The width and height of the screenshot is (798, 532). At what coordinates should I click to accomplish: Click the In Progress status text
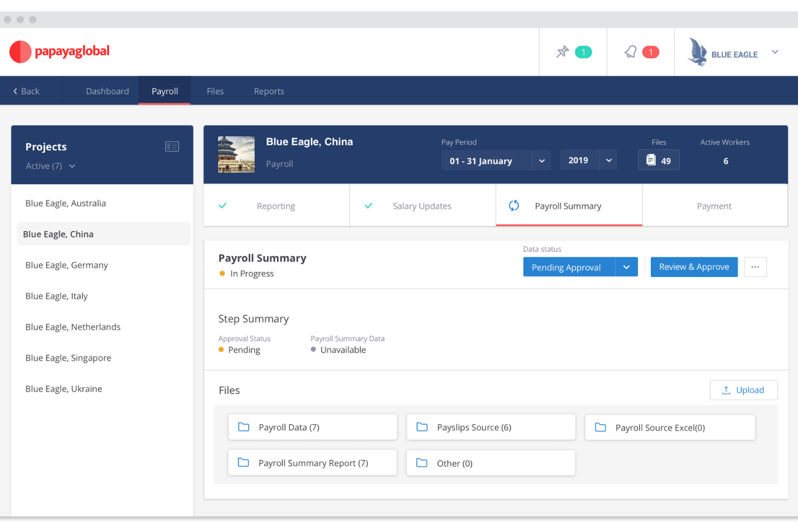252,274
